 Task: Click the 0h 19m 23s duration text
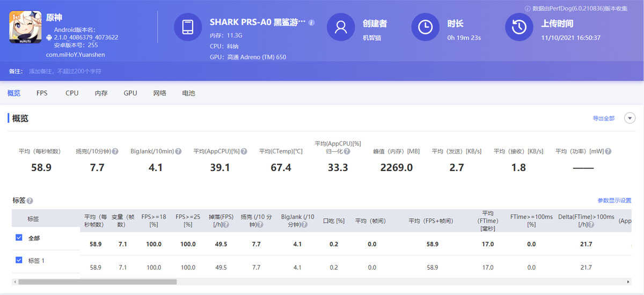[x=464, y=38]
